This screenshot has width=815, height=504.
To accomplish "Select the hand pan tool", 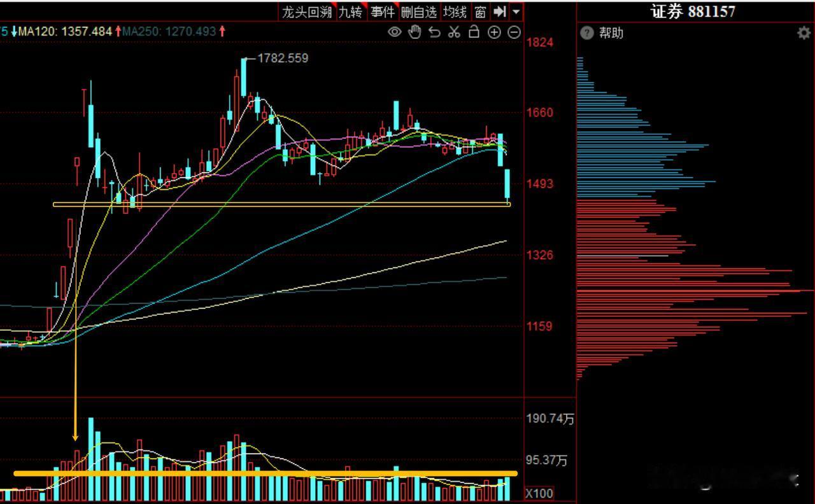I will coord(415,32).
